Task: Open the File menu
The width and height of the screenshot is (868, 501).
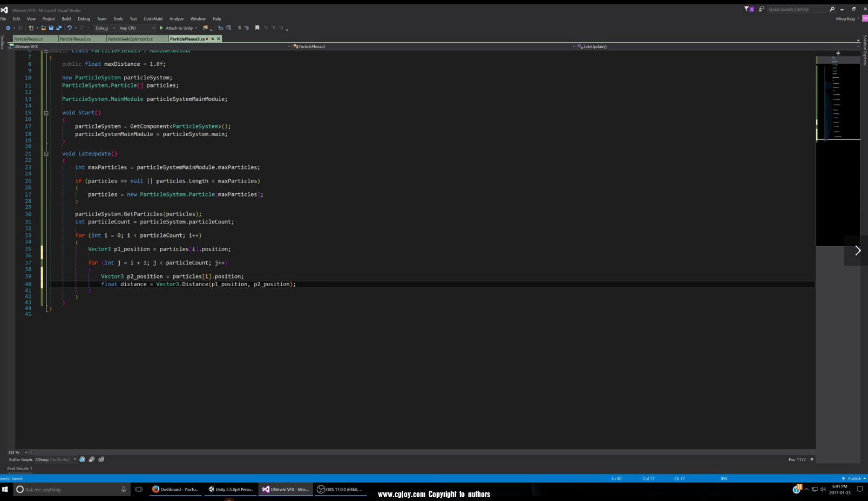Action: pyautogui.click(x=3, y=19)
